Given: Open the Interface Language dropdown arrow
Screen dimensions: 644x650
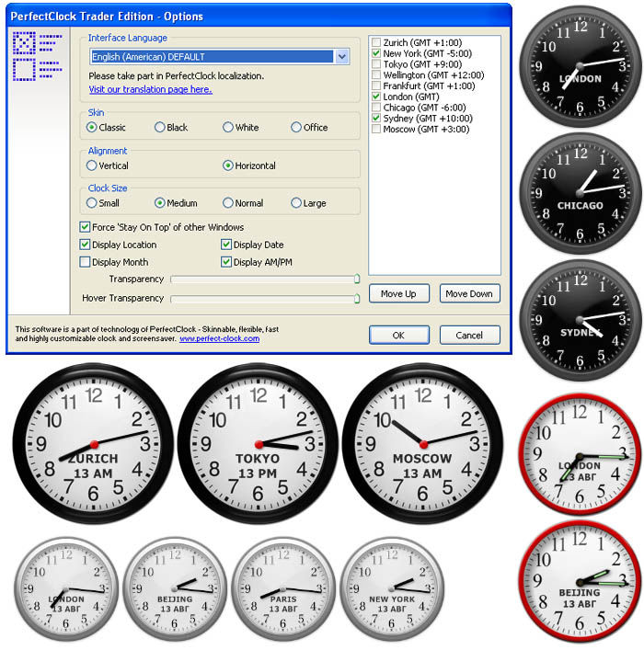Looking at the screenshot, I should pos(342,56).
